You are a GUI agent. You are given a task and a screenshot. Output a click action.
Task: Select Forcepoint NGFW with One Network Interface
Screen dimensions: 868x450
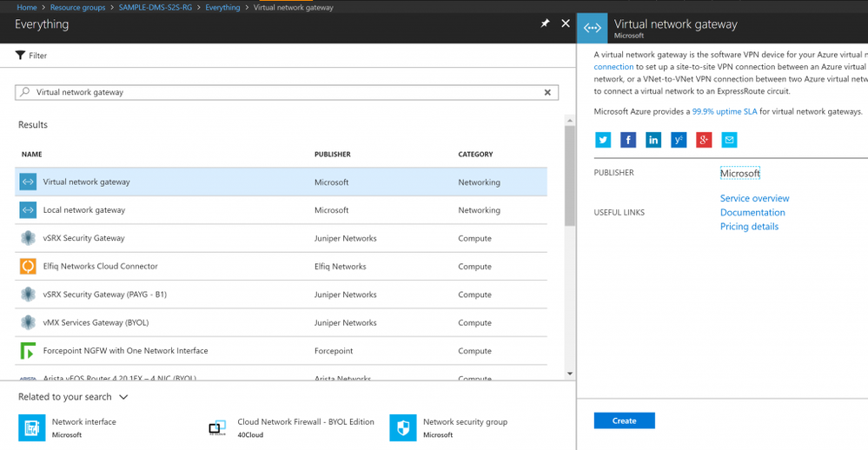click(281, 351)
